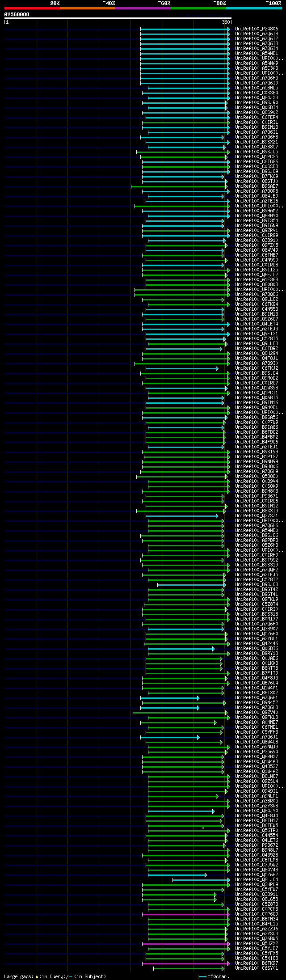286x980 pixels.
Task: Click the cyan ~100% identity legend segment
Action: click(253, 8)
